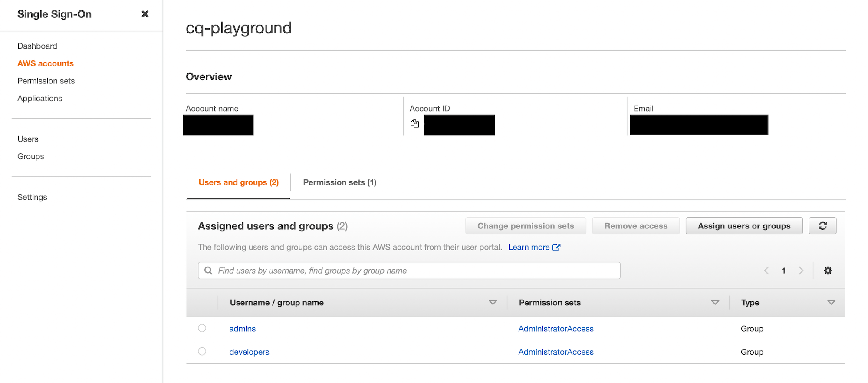The height and width of the screenshot is (383, 868).
Task: Open the developers group link
Action: (249, 352)
